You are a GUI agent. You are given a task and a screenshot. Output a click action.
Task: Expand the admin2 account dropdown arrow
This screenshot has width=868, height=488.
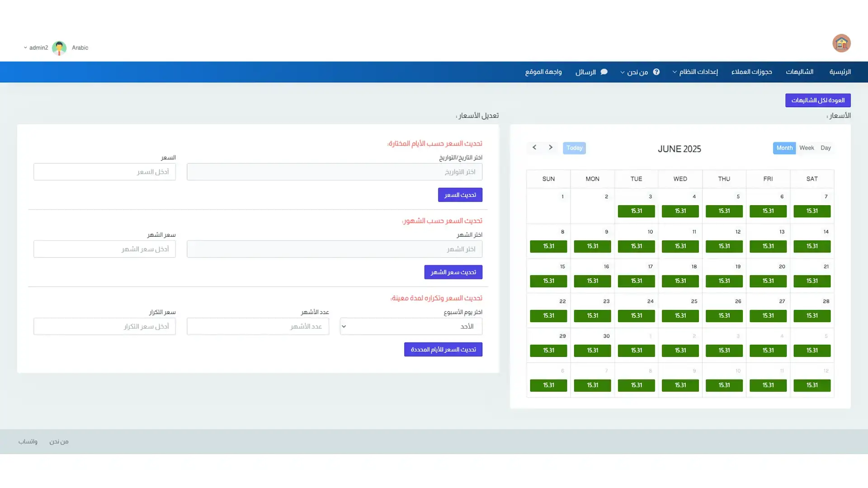pyautogui.click(x=25, y=48)
